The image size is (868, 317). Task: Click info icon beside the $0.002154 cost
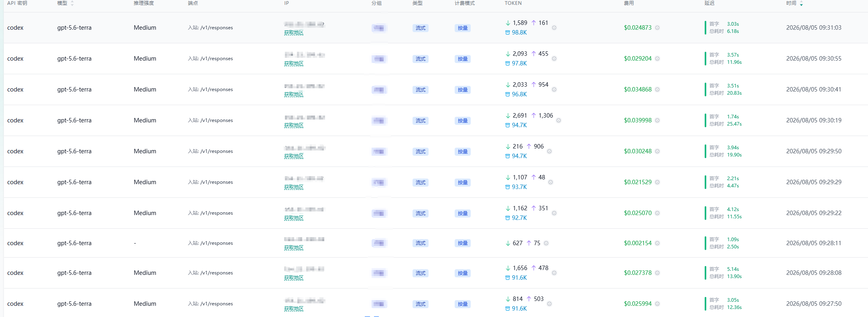click(x=657, y=243)
